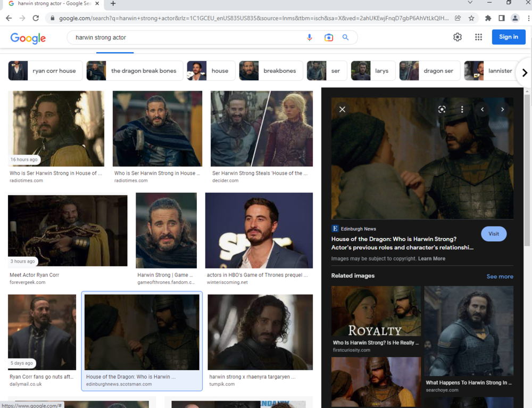Image resolution: width=532 pixels, height=408 pixels.
Task: Open Google Lens camera search
Action: pyautogui.click(x=328, y=37)
